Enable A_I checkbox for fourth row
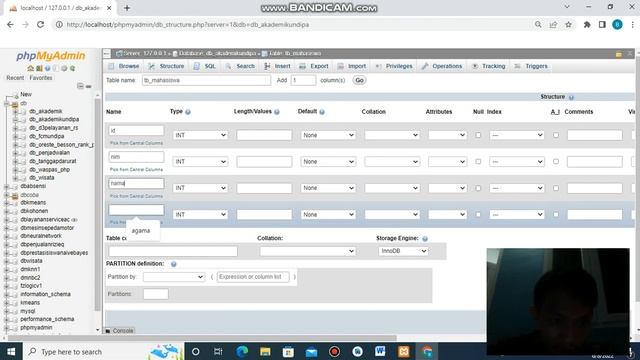Screen dimensions: 640x360 pos(556,214)
